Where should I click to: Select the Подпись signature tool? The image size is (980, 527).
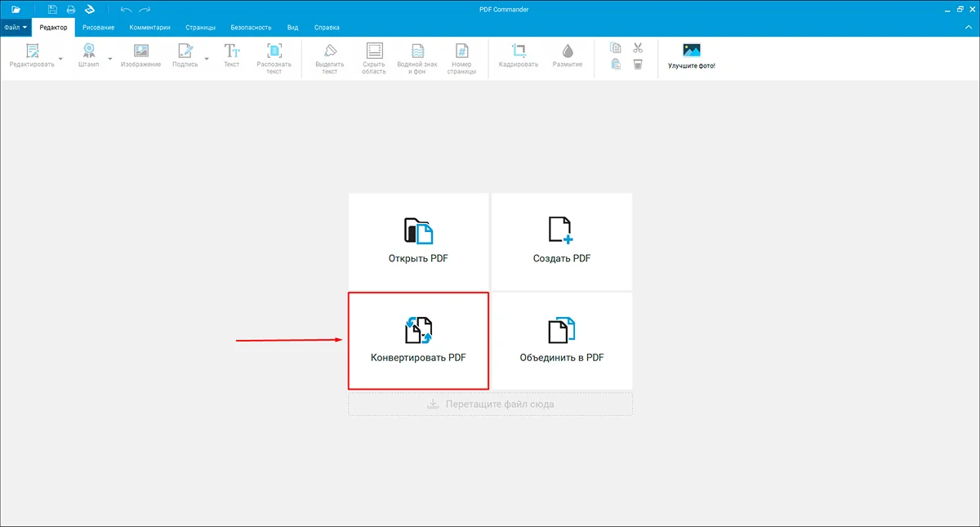click(x=185, y=56)
